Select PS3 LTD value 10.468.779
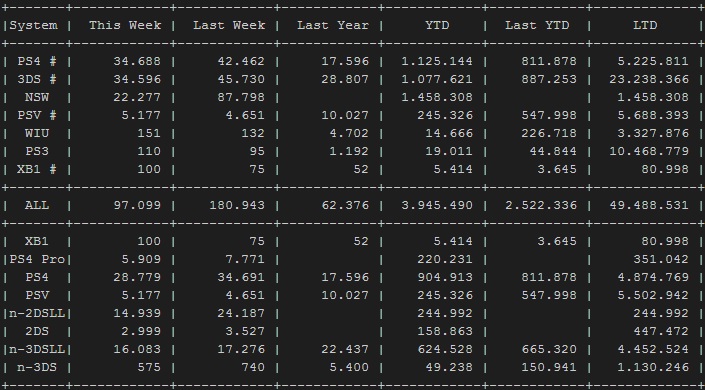Image resolution: width=705 pixels, height=390 pixels. 649,152
